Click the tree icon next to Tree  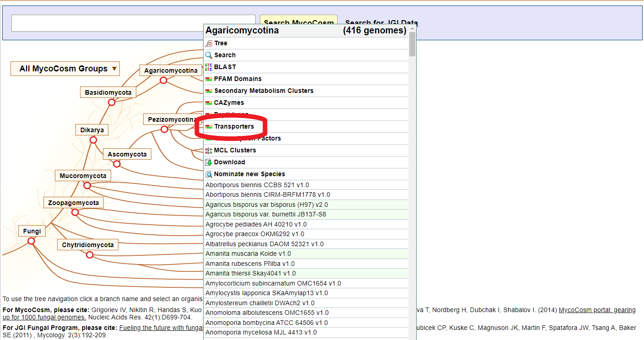[209, 43]
